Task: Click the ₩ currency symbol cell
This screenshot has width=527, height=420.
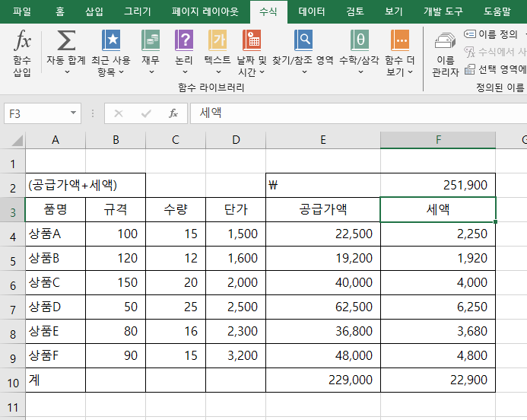Action: [323, 186]
